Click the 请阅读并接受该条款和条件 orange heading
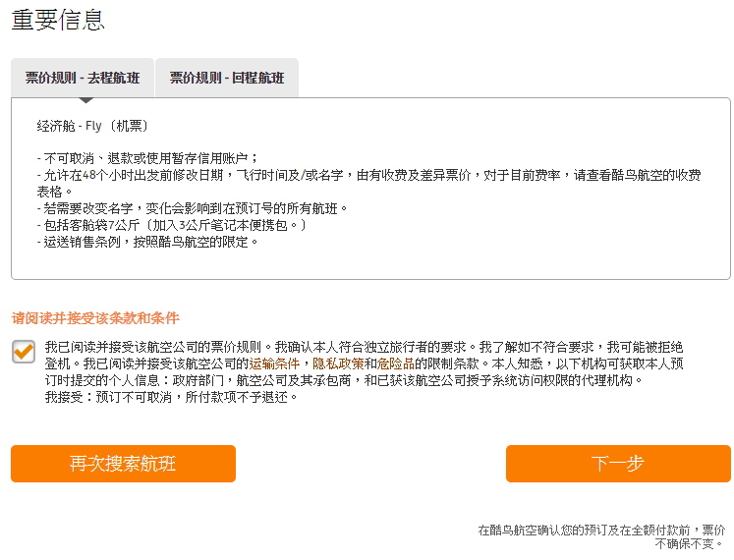The image size is (734, 560). (95, 318)
